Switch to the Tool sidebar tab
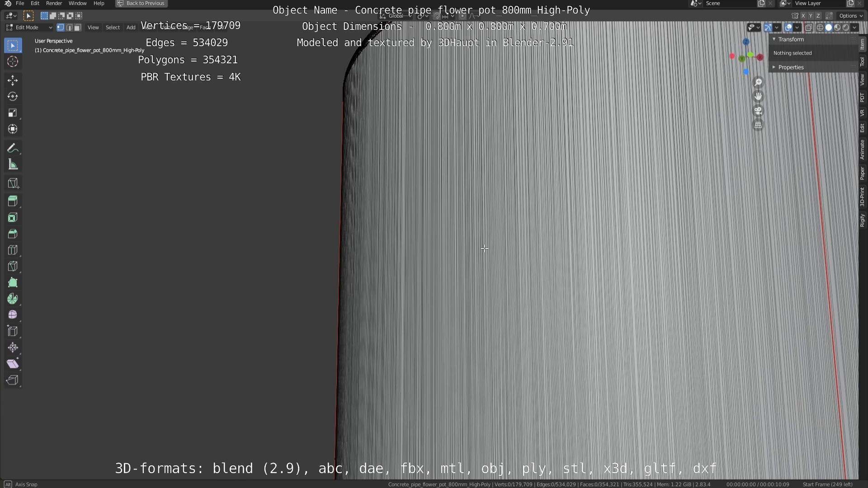868x488 pixels. coord(862,61)
